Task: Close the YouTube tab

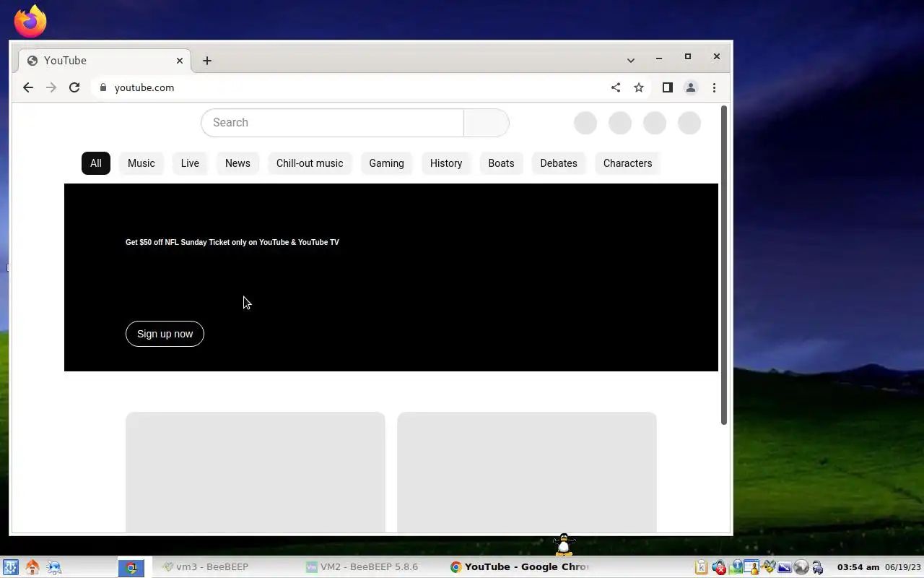Action: pos(180,61)
